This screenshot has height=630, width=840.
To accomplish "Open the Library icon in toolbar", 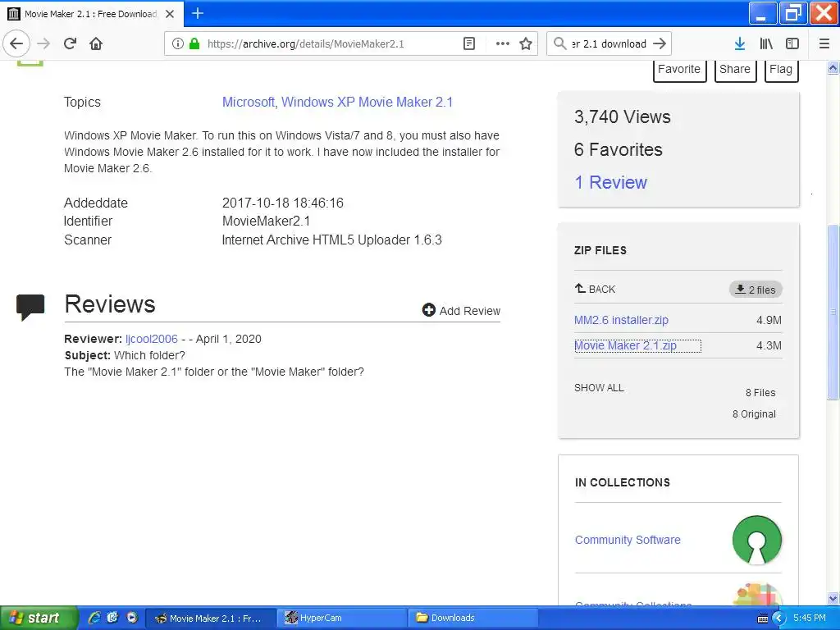I will 766,43.
